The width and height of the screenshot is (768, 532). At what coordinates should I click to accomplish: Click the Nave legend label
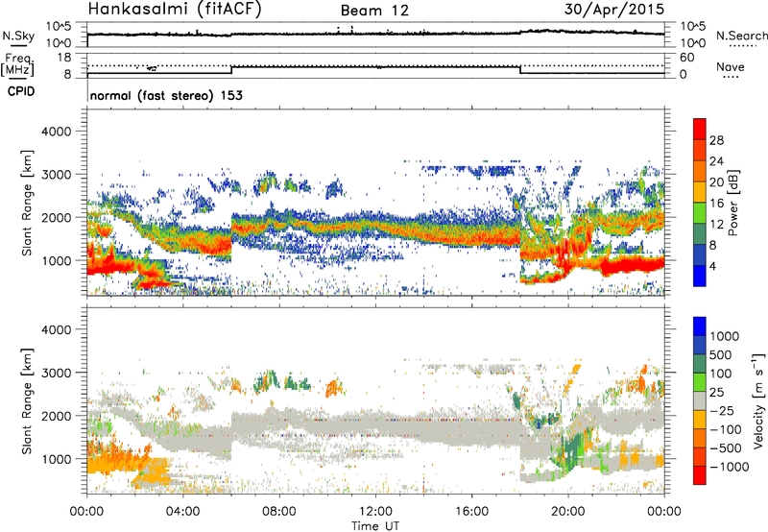[731, 67]
